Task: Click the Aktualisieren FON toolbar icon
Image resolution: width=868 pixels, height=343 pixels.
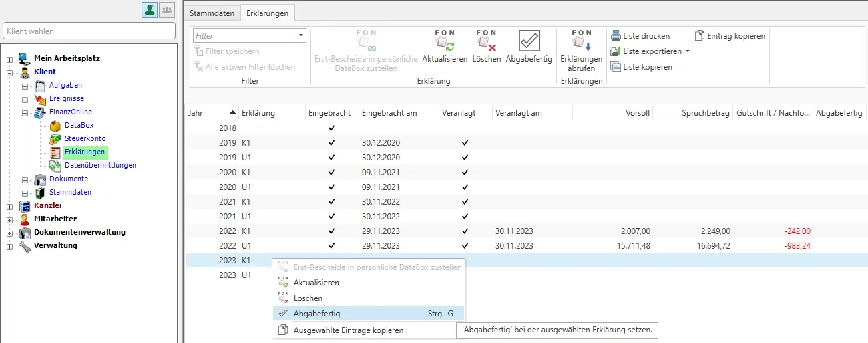Action: pos(445,41)
